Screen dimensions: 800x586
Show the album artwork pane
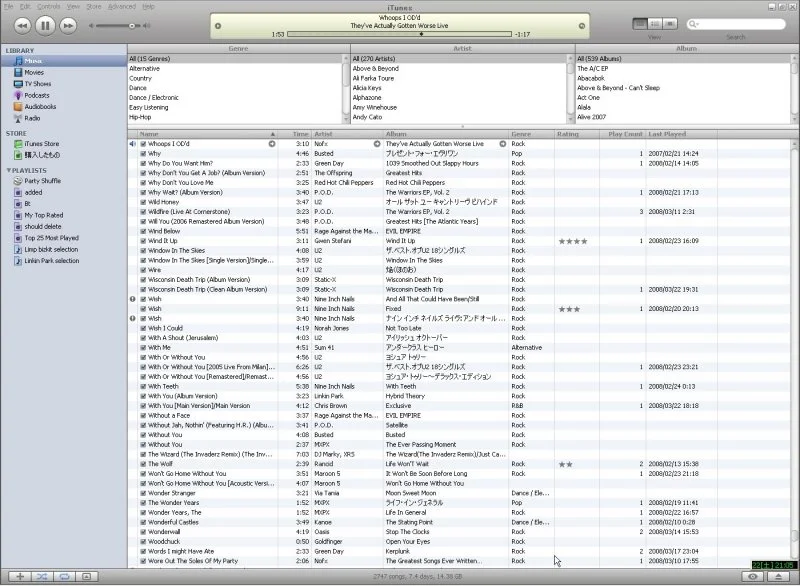(x=86, y=577)
